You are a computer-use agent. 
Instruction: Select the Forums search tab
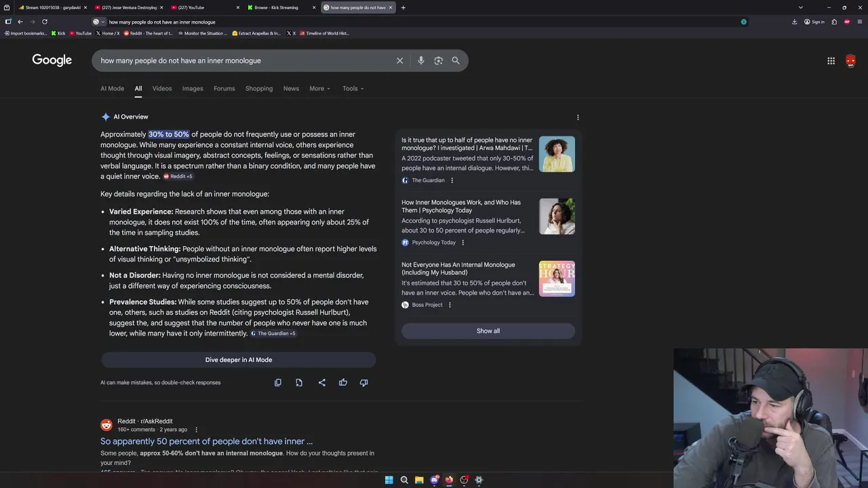point(224,88)
